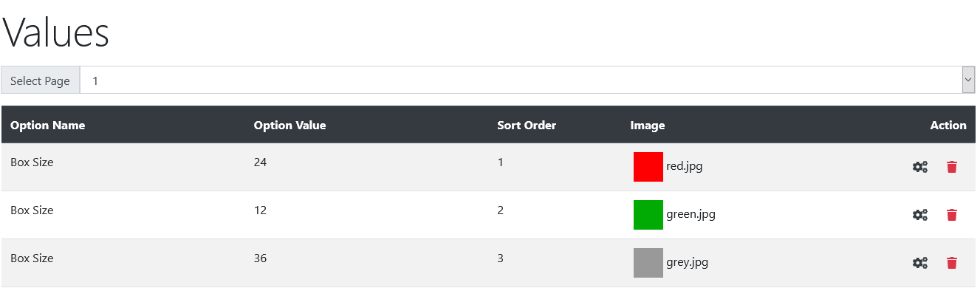Open settings gears for Box Size 12
This screenshot has width=980, height=288.
[920, 215]
